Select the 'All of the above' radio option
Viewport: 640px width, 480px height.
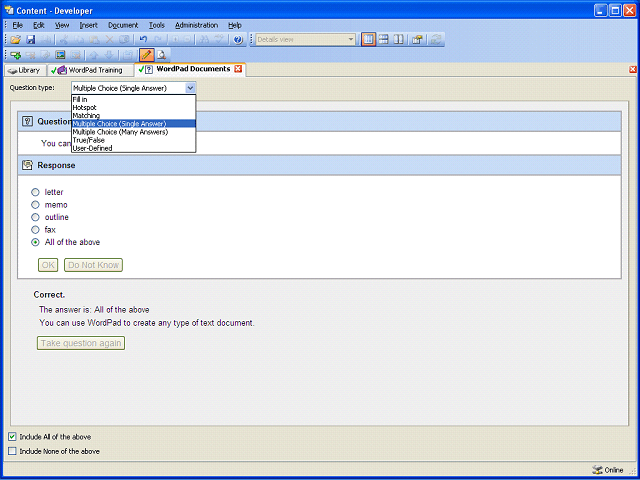click(36, 242)
